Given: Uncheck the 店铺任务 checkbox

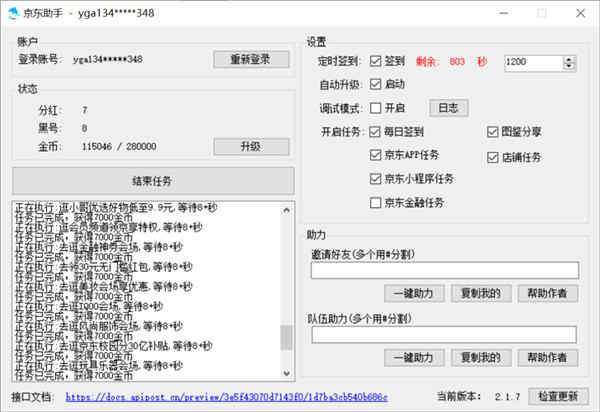Looking at the screenshot, I should pyautogui.click(x=494, y=157).
